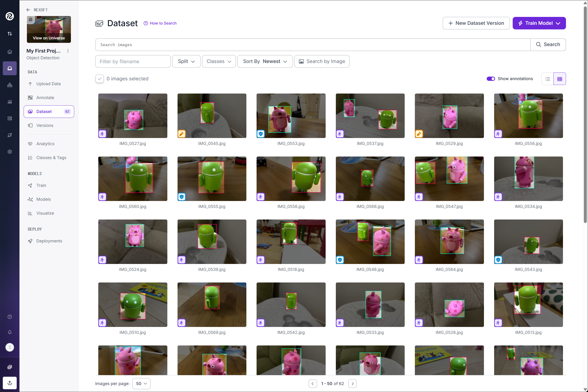Toggle Show annotations switch
The height and width of the screenshot is (392, 588).
tap(490, 79)
